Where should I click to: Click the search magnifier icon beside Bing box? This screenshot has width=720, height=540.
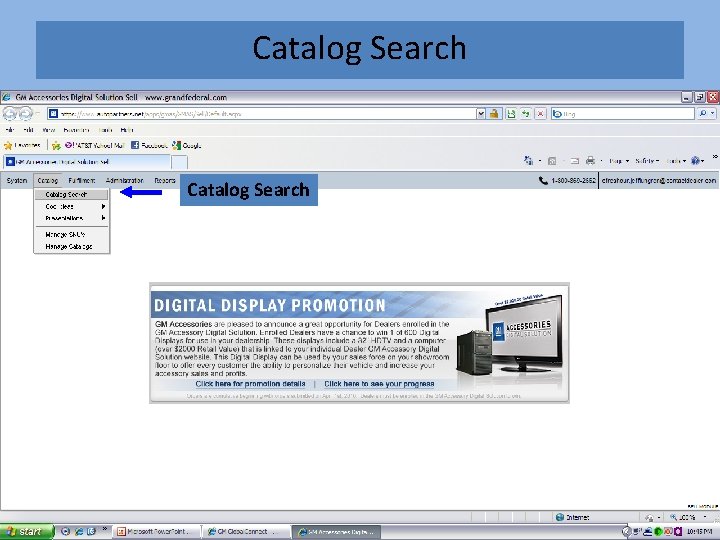pyautogui.click(x=703, y=113)
